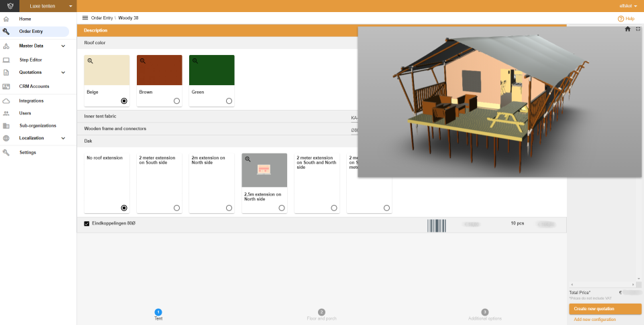Select the Beige roof color radio

pos(124,101)
